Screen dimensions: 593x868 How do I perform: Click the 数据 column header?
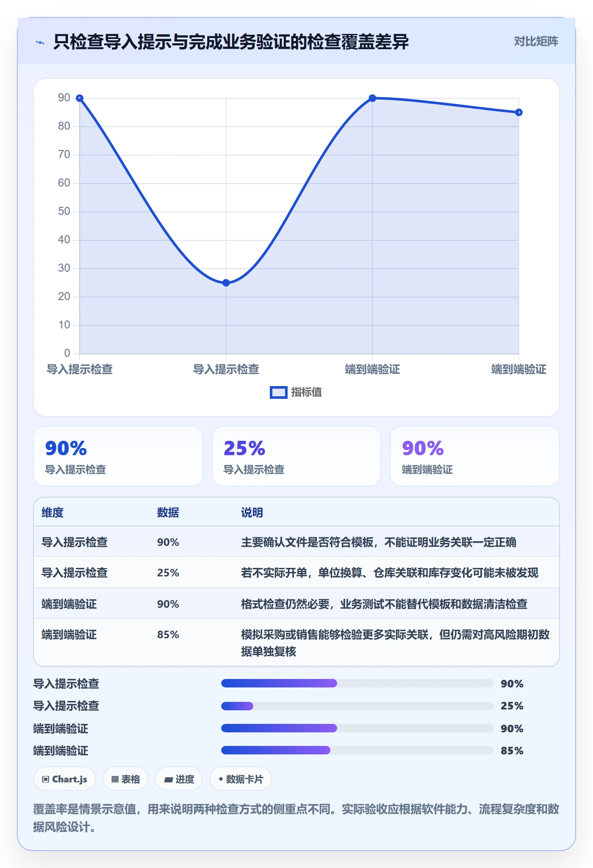[168, 512]
